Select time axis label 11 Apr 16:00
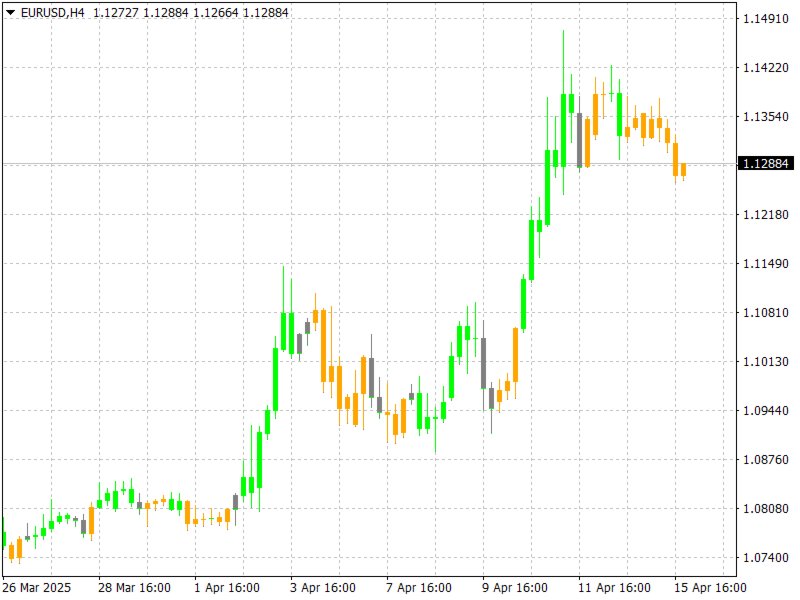This screenshot has height=600, width=800. click(x=614, y=588)
